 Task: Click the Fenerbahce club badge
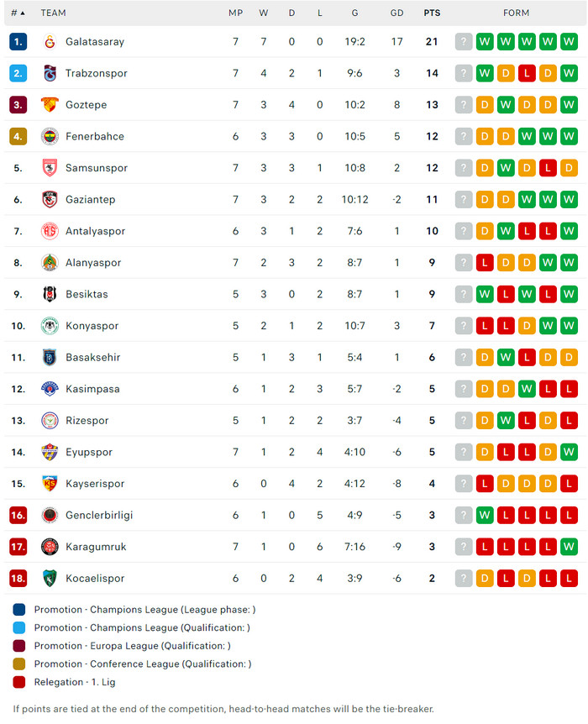[x=50, y=136]
